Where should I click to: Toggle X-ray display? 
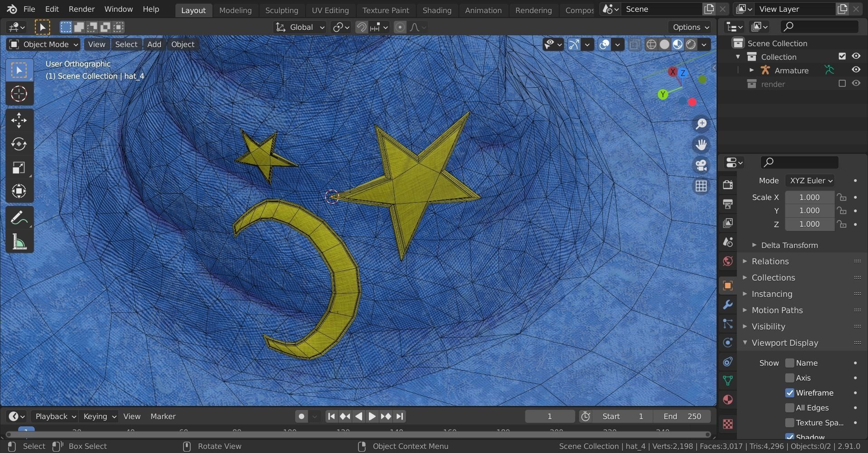[x=635, y=44]
